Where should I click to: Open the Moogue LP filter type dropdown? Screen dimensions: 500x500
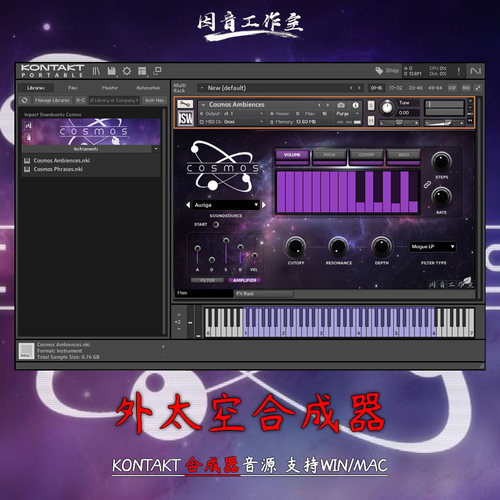(x=433, y=247)
